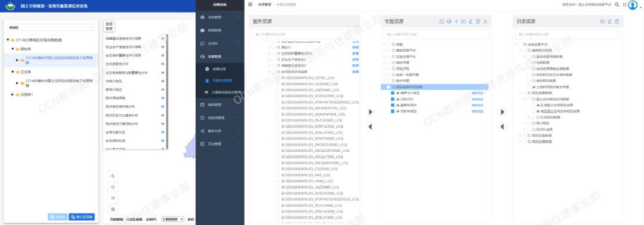Open the 德城区 region dropdown
This screenshot has height=225, width=644.
coord(51,27)
